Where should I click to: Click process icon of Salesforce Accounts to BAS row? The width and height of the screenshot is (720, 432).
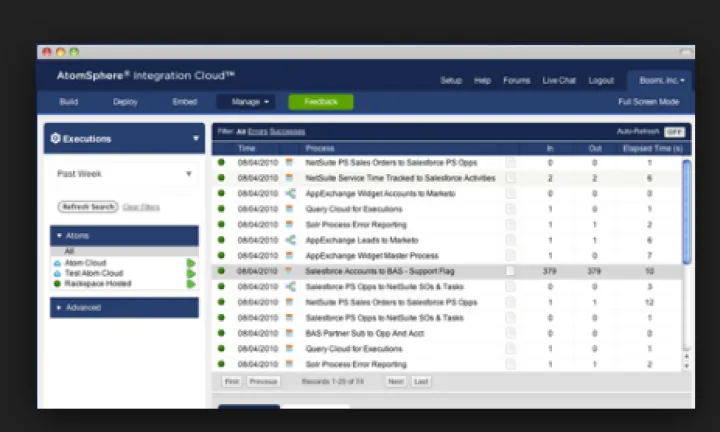click(289, 271)
